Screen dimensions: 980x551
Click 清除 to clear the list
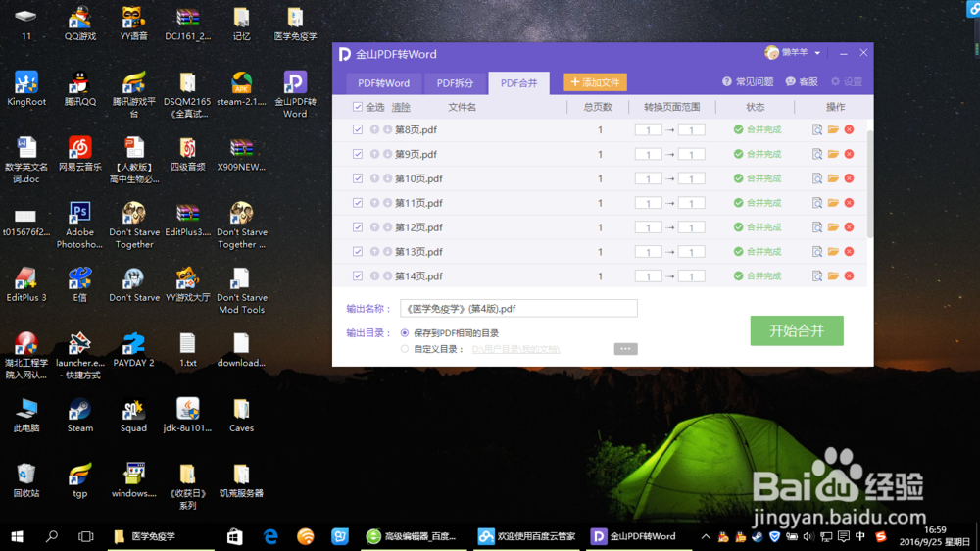401,108
